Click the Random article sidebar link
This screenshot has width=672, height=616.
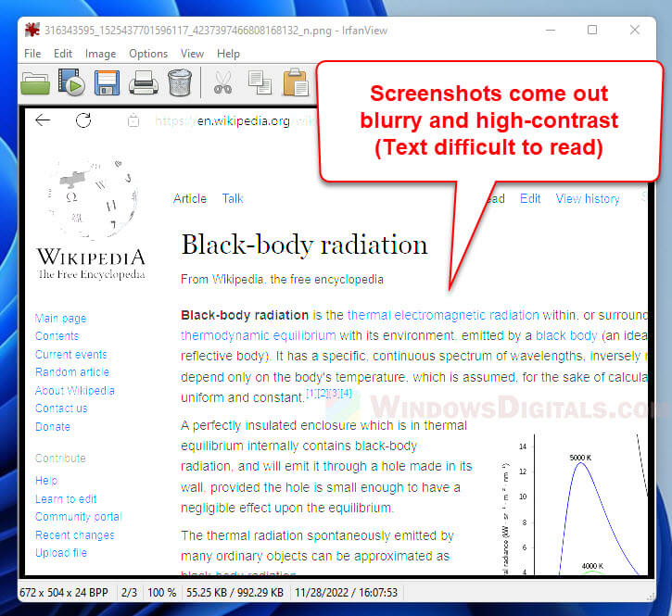(x=71, y=372)
